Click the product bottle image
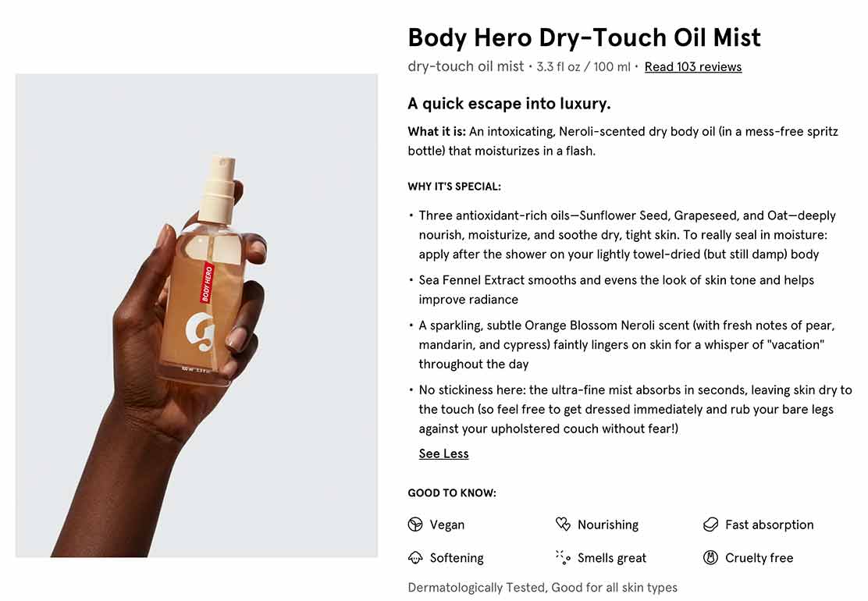 (197, 315)
